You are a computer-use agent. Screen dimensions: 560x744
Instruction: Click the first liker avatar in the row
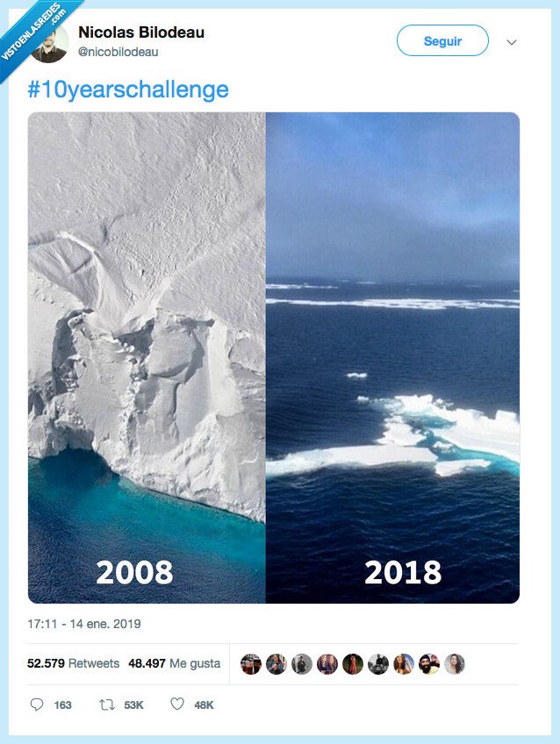pyautogui.click(x=251, y=664)
